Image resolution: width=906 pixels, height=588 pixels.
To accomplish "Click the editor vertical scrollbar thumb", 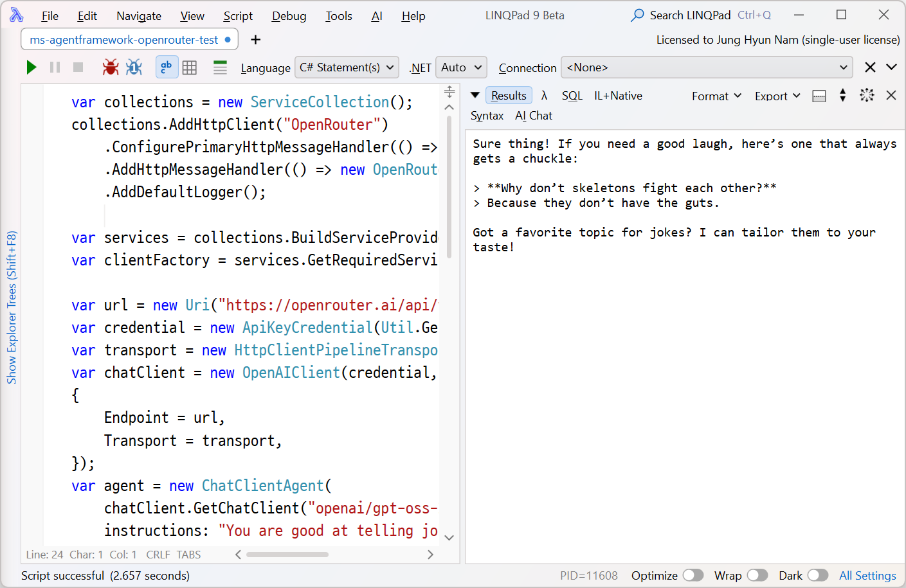I will 449,186.
